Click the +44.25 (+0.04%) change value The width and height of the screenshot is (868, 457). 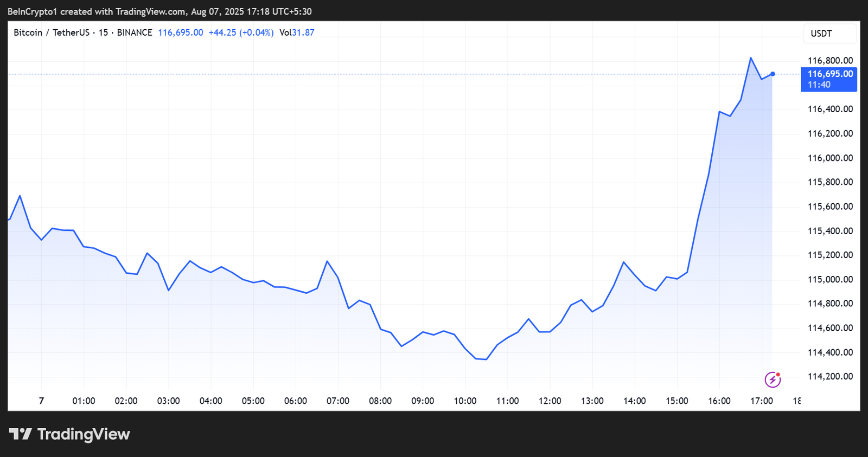coord(241,33)
